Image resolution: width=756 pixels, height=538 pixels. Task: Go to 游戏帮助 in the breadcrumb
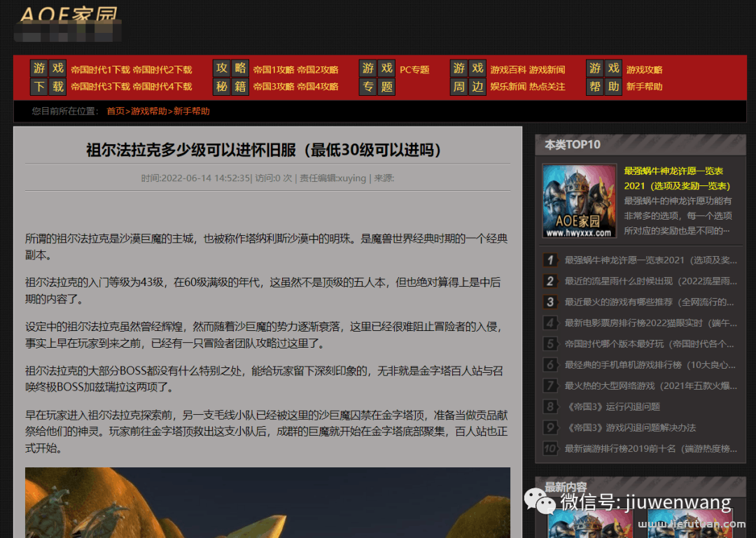(x=149, y=111)
